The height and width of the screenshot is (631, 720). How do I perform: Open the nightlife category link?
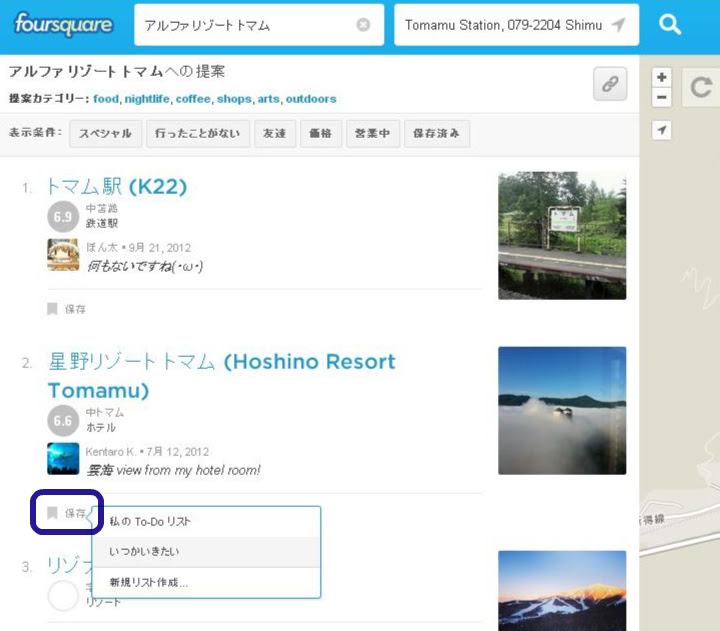coord(147,99)
